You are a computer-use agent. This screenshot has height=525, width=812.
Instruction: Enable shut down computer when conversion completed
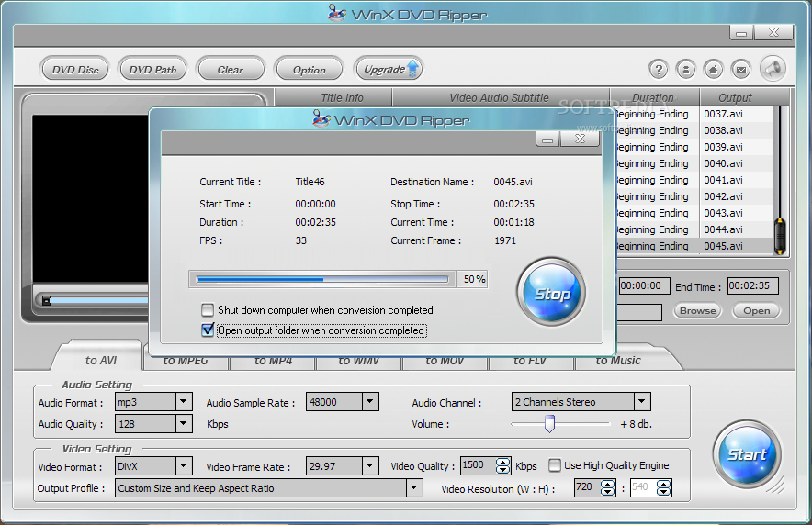[208, 310]
